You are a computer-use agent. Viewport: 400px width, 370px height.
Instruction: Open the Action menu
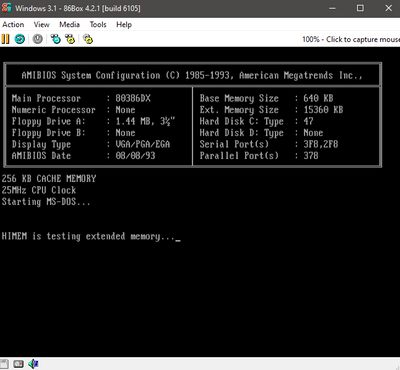13,25
